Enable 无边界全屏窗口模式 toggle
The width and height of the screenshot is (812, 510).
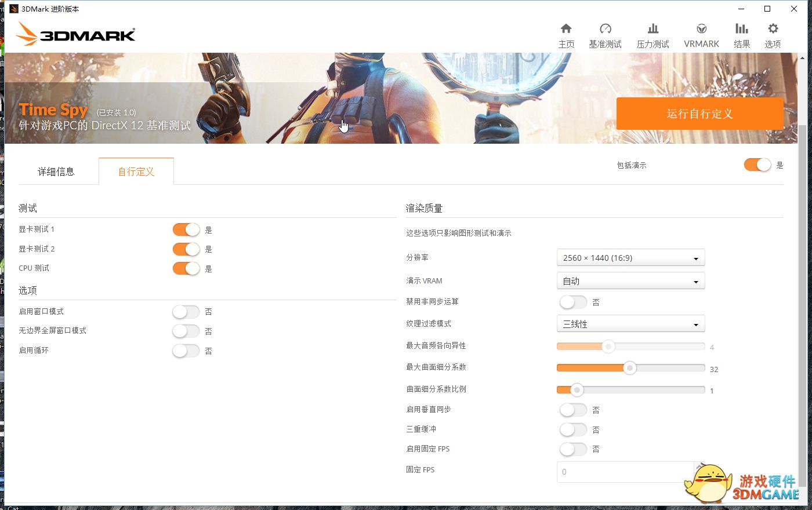coord(186,331)
